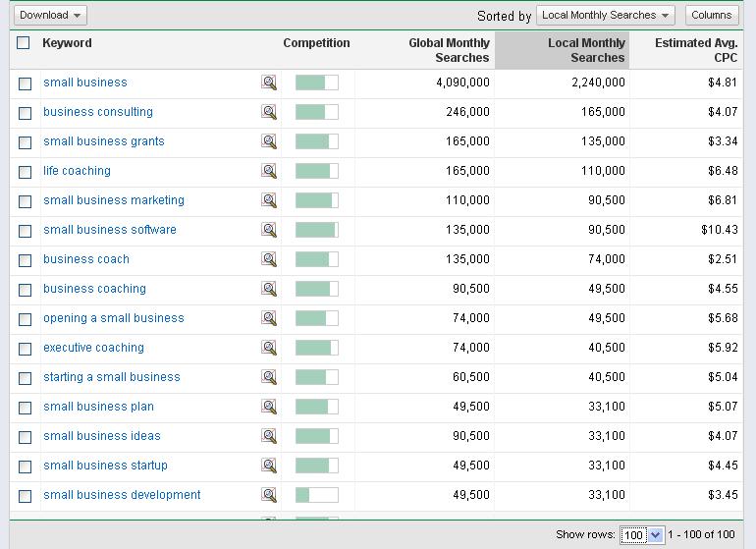Screen dimensions: 756x549
Task: Click competition bar for small business
Action: click(317, 82)
